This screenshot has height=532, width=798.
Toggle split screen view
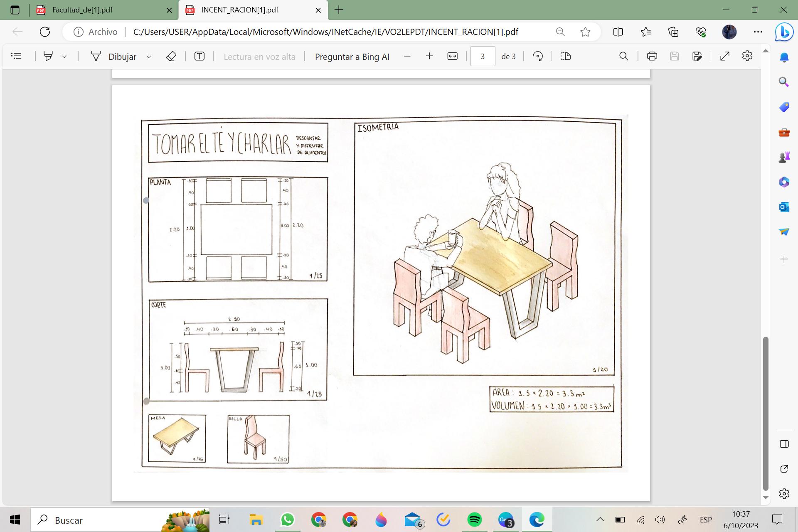point(618,32)
